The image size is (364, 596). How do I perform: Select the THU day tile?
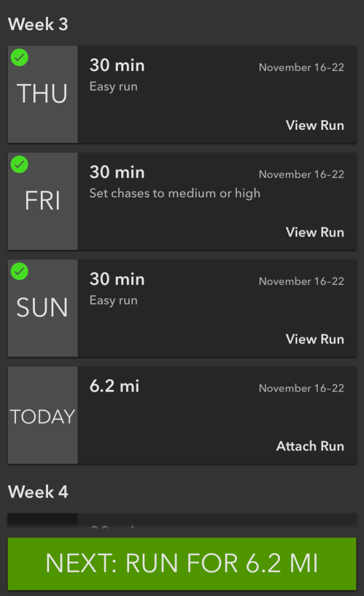click(43, 95)
